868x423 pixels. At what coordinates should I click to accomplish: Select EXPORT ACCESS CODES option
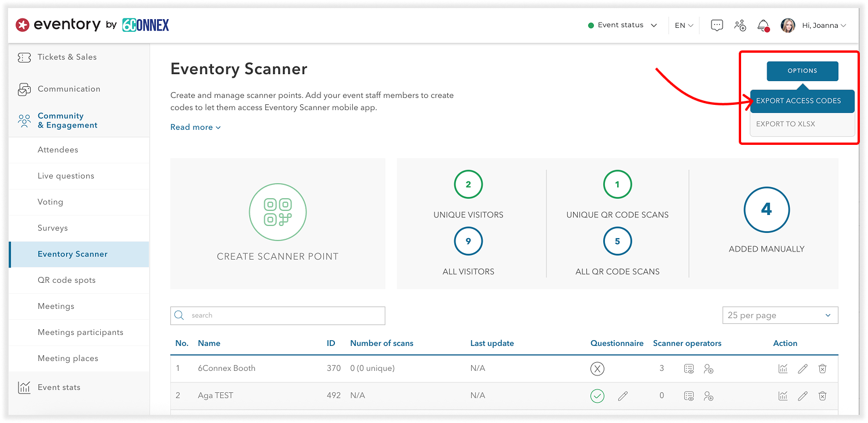802,101
